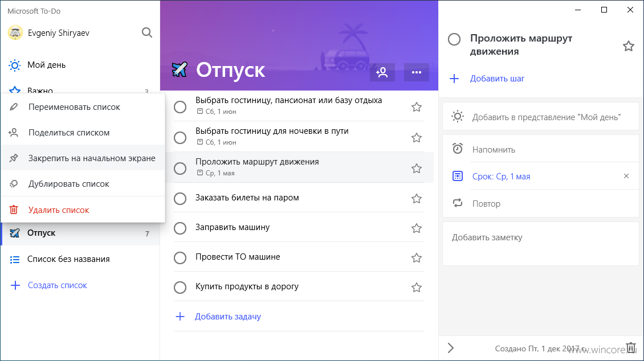Viewport: 644px width, 361px height.
Task: Click the alarm clock icon for Напомнить
Action: [x=458, y=149]
